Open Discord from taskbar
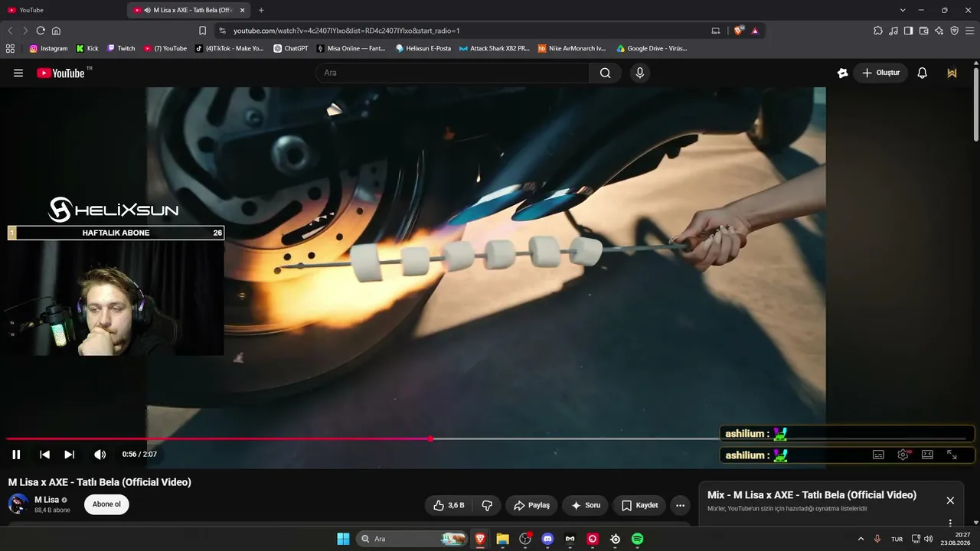This screenshot has width=980, height=551. click(547, 539)
